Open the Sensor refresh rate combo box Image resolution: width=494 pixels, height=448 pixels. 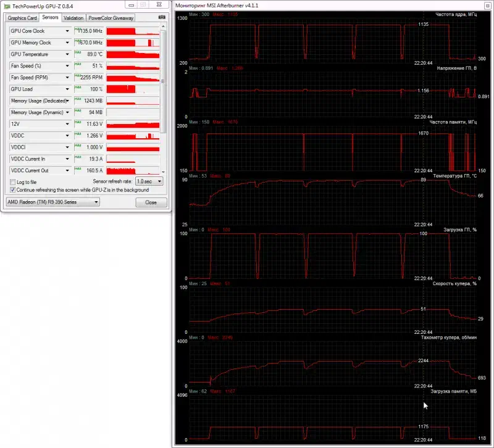149,181
